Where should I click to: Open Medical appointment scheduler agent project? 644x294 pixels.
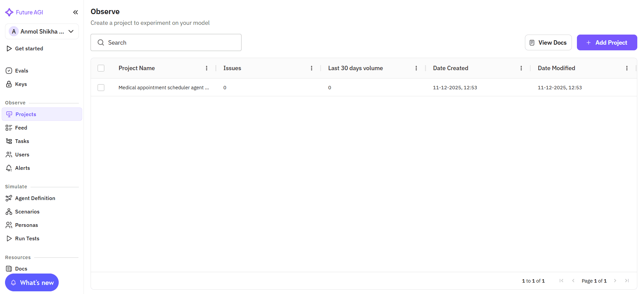point(164,88)
